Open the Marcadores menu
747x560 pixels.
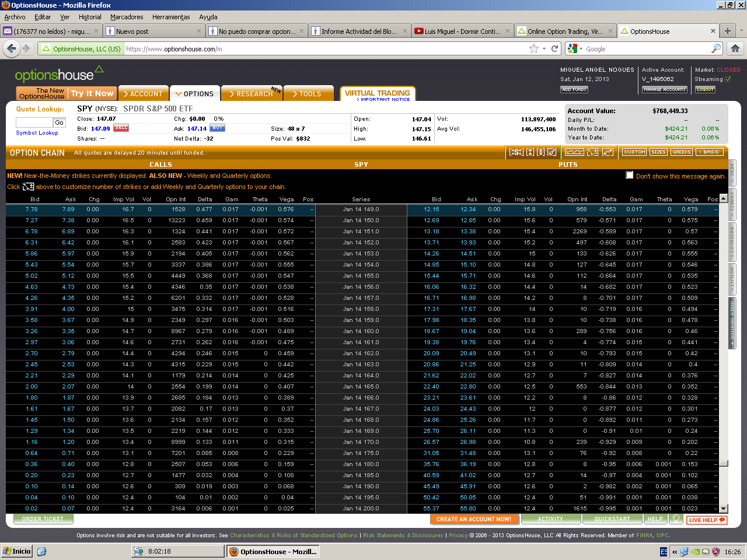127,17
